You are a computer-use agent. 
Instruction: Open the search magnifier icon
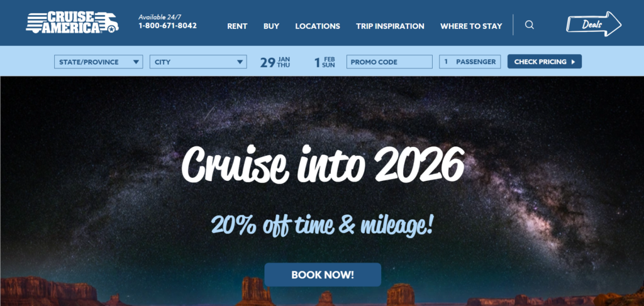click(x=530, y=25)
